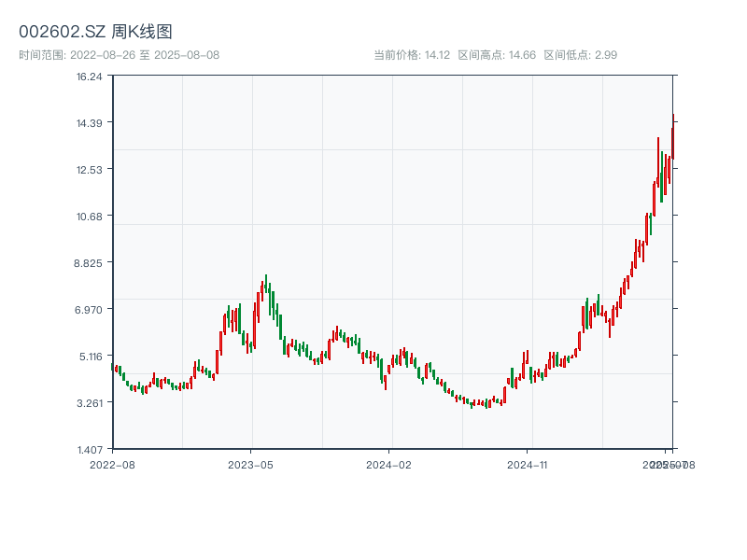Image resolution: width=747 pixels, height=560 pixels.
Task: Select the y-axis label 3.261
Action: click(x=90, y=403)
